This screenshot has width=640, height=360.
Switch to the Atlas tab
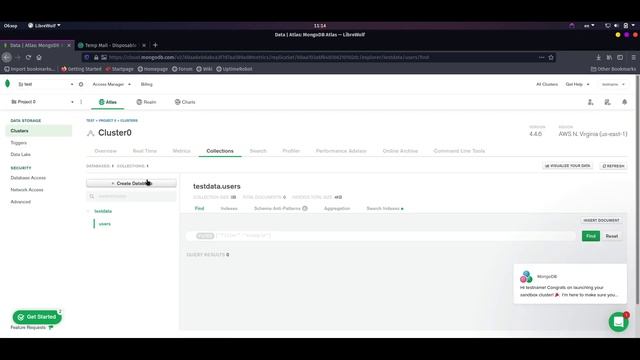[108, 102]
